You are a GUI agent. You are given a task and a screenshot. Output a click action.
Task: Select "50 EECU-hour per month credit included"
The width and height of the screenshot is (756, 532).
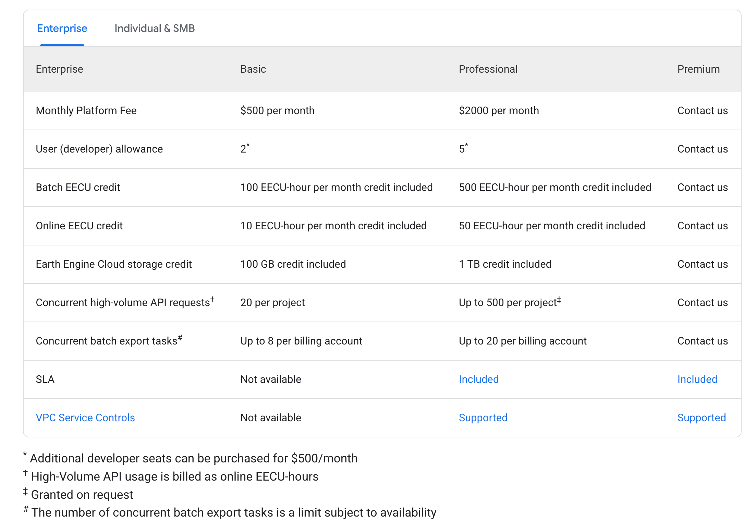click(x=552, y=226)
